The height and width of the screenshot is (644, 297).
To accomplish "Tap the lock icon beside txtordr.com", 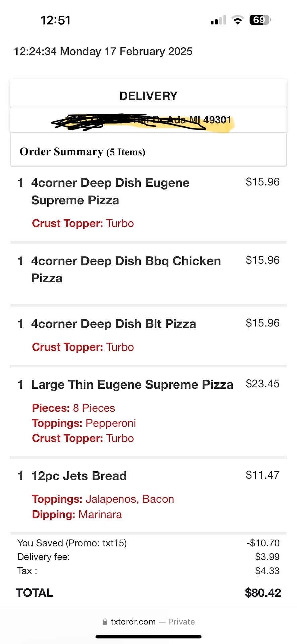I will point(105,622).
